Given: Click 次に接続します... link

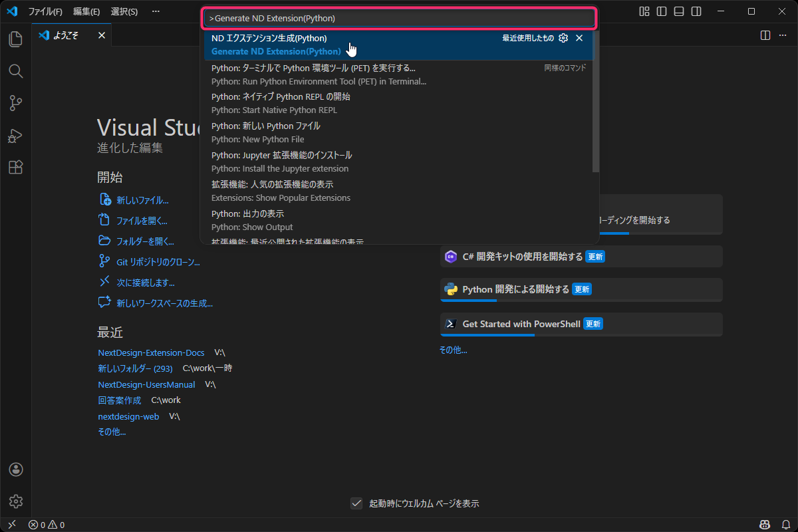Looking at the screenshot, I should (146, 283).
